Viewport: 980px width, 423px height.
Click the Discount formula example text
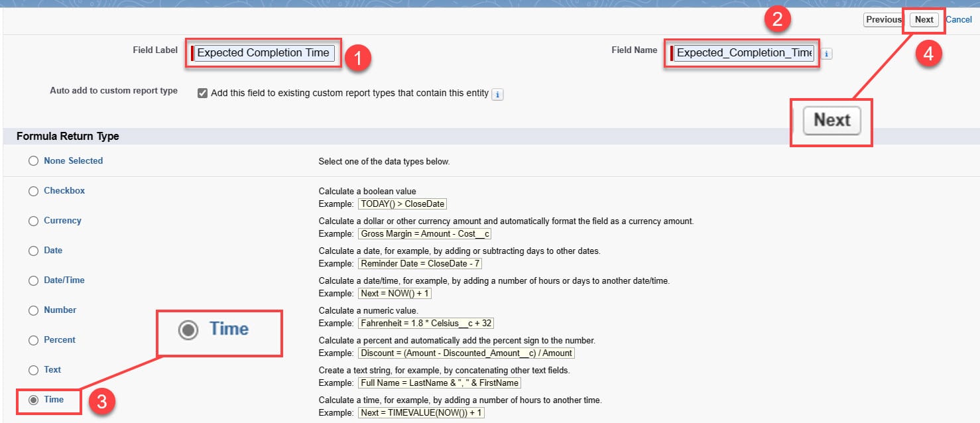tap(466, 353)
